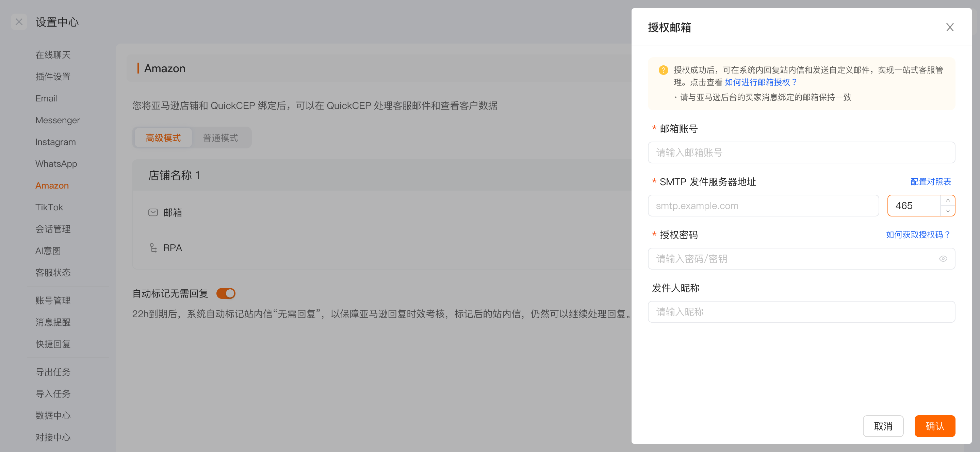The height and width of the screenshot is (452, 980).
Task: Open 导入任务 in sidebar
Action: pyautogui.click(x=53, y=394)
